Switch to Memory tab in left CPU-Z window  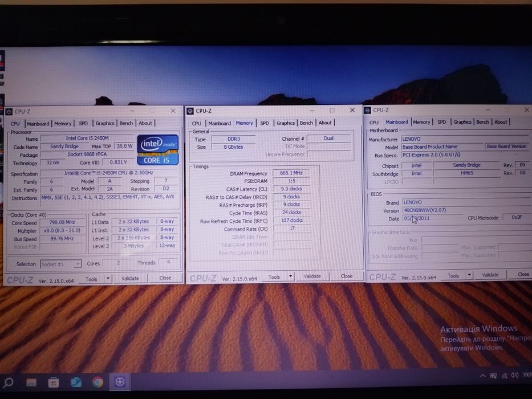click(x=63, y=124)
